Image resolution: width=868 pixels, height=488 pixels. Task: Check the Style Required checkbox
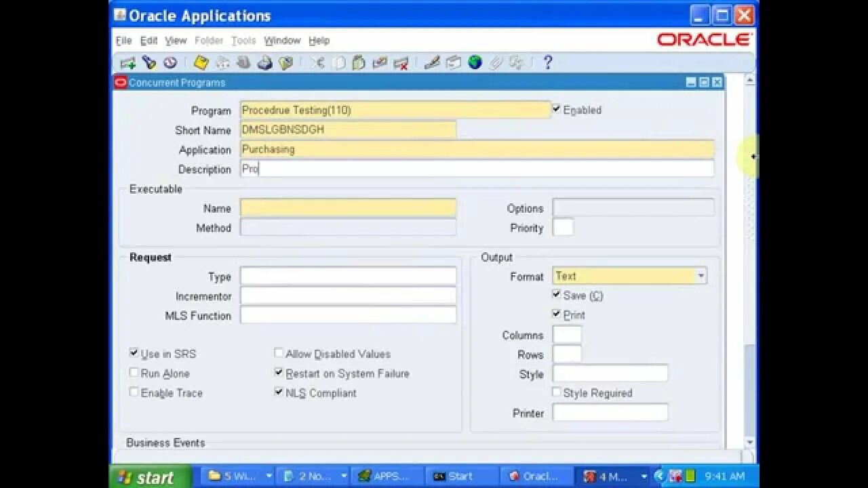(x=556, y=392)
